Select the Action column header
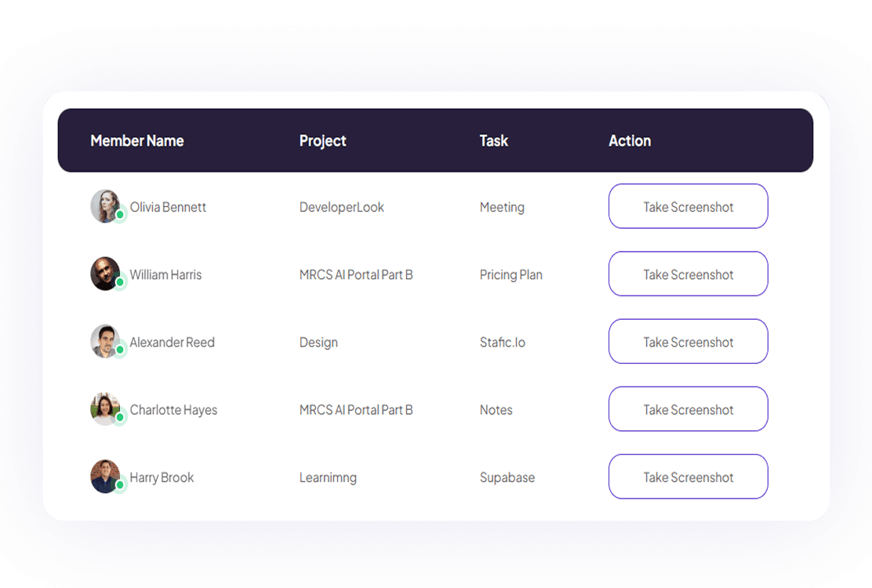The image size is (872, 588). click(x=630, y=141)
